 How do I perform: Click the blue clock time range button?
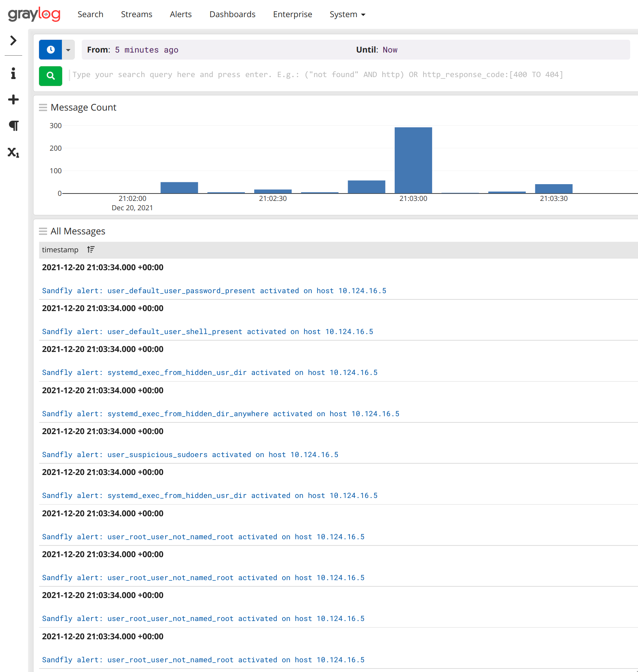point(51,49)
